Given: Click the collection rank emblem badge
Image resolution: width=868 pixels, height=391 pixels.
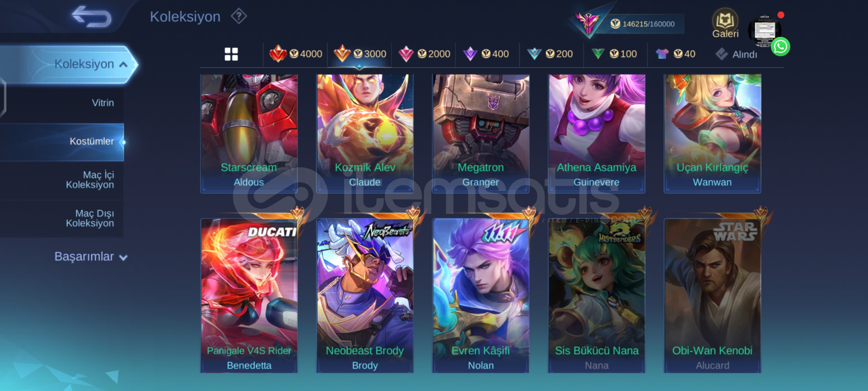Looking at the screenshot, I should point(588,23).
